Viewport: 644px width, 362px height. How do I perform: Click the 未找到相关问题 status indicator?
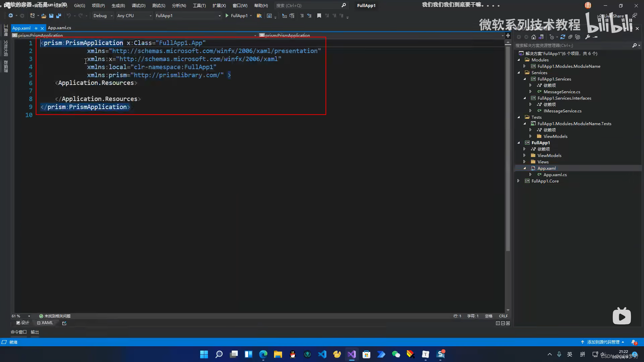[x=55, y=316]
